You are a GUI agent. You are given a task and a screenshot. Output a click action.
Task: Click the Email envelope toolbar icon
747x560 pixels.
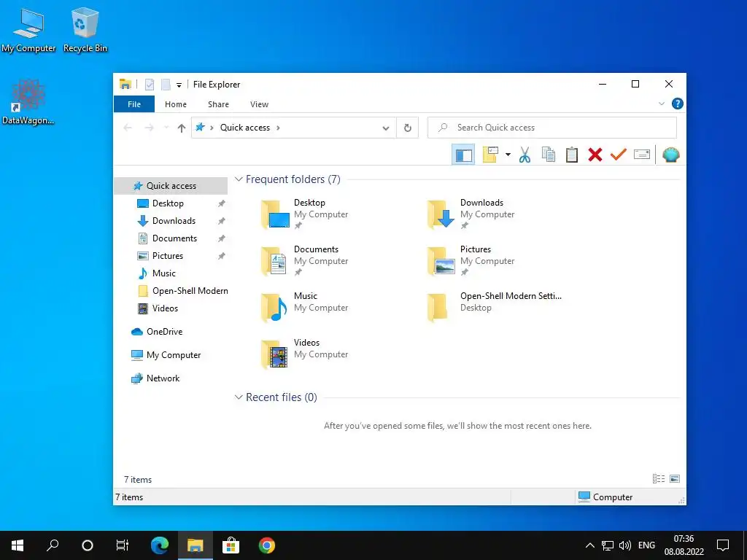point(642,155)
